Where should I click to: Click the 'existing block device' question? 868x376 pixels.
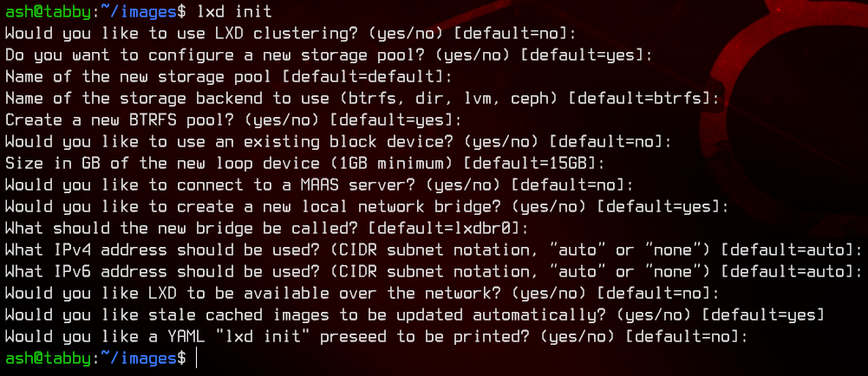(338, 141)
